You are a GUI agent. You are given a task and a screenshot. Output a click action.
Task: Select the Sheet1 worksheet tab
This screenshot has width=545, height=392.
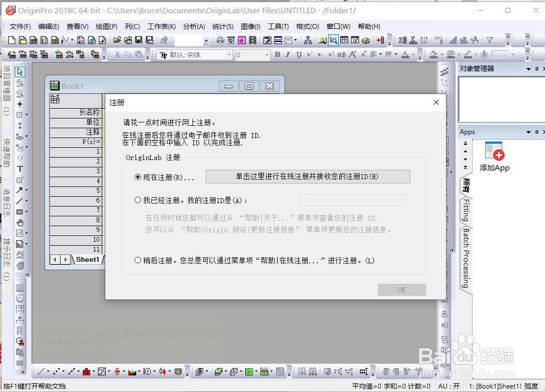pos(88,259)
